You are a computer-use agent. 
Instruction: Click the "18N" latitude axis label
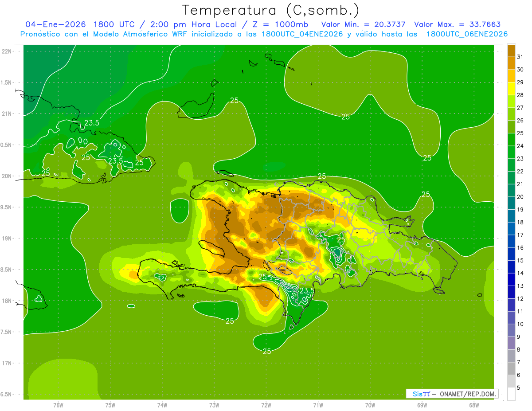8,301
